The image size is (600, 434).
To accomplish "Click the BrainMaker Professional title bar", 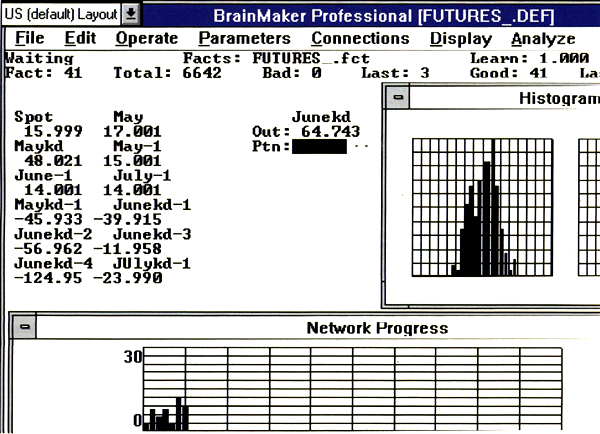I will [x=371, y=15].
